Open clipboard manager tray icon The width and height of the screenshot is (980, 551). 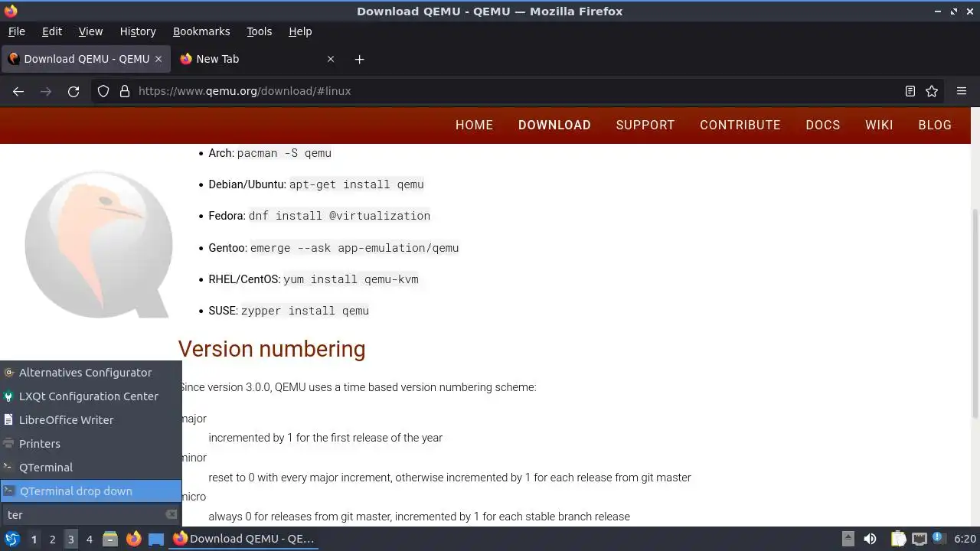[x=897, y=539]
